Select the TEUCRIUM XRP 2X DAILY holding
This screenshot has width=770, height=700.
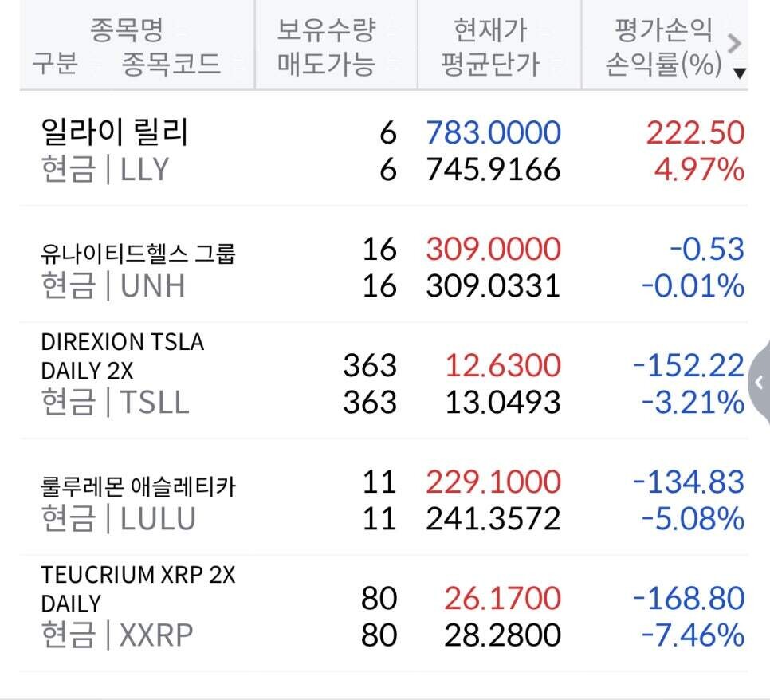click(139, 588)
